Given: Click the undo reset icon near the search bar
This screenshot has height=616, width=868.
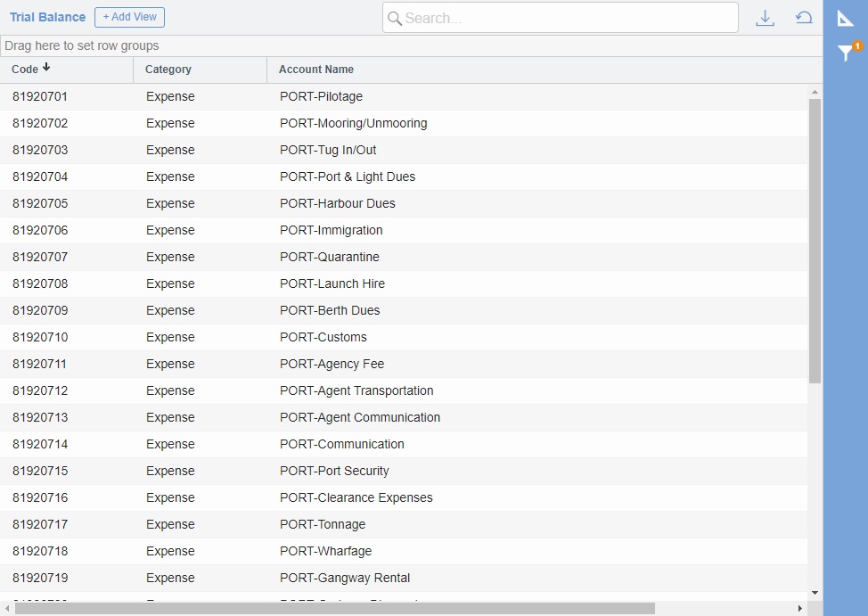Looking at the screenshot, I should 803,17.
